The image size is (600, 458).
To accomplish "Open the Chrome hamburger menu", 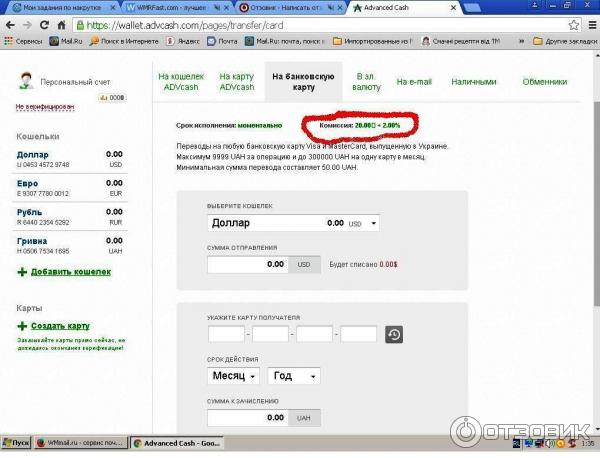I will [592, 25].
